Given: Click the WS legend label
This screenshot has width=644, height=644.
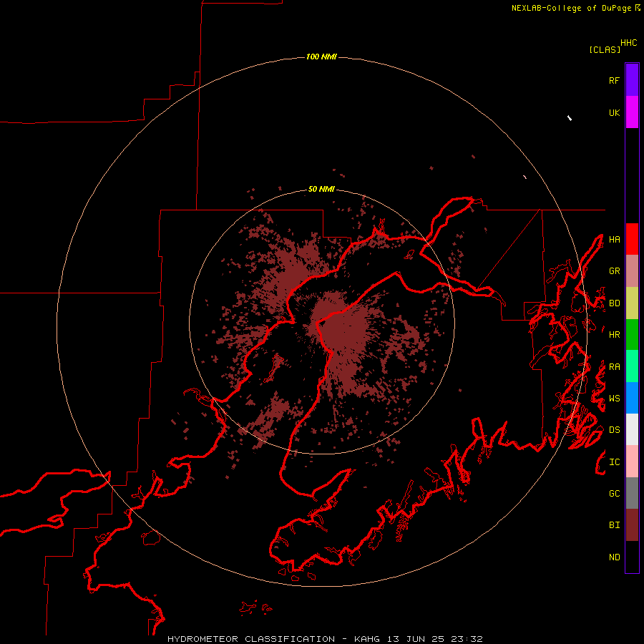Looking at the screenshot, I should (x=614, y=399).
